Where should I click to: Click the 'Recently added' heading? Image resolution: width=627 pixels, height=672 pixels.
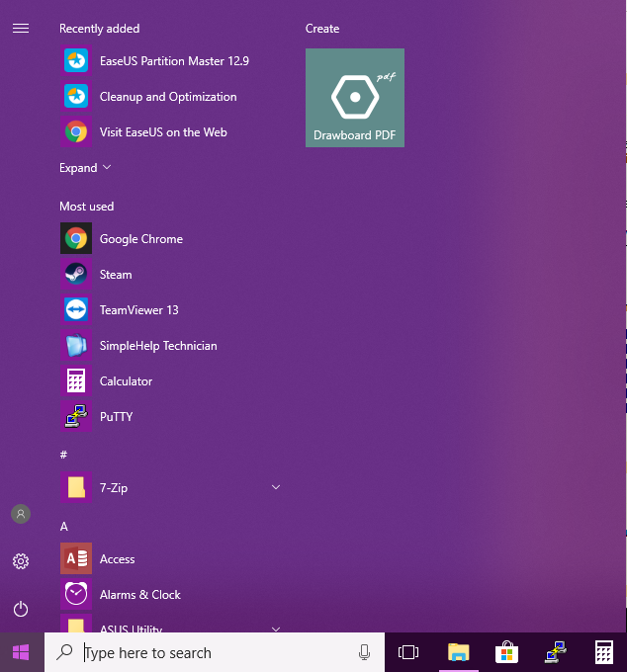click(x=99, y=29)
